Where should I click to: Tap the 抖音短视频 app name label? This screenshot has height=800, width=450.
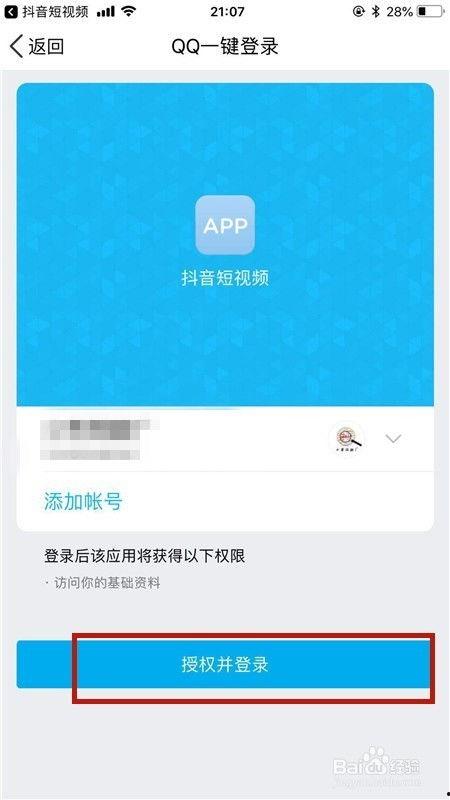pyautogui.click(x=225, y=278)
